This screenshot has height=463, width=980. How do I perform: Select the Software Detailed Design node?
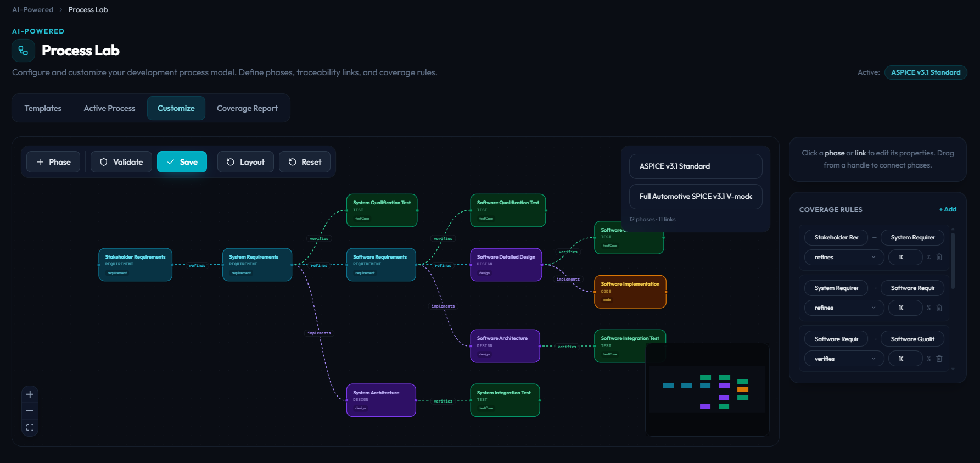click(x=506, y=265)
